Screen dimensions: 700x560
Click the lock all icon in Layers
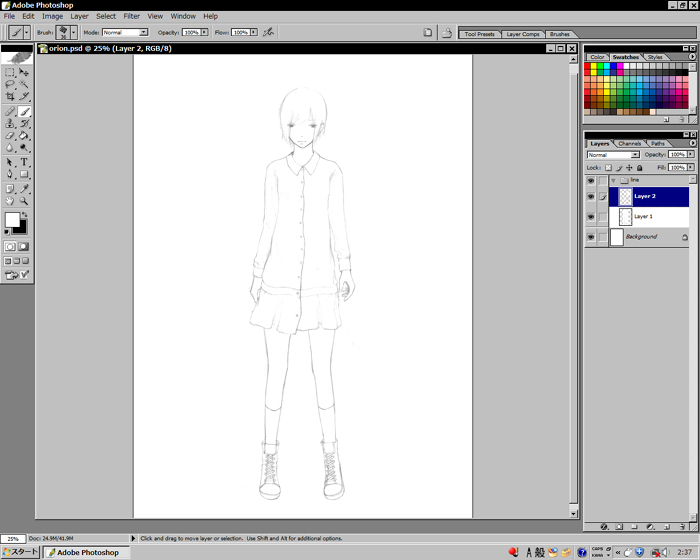[x=639, y=168]
